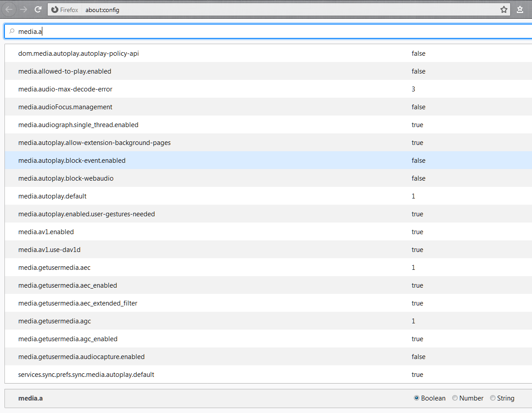Select the Number radio button
532x413 pixels.
[455, 398]
